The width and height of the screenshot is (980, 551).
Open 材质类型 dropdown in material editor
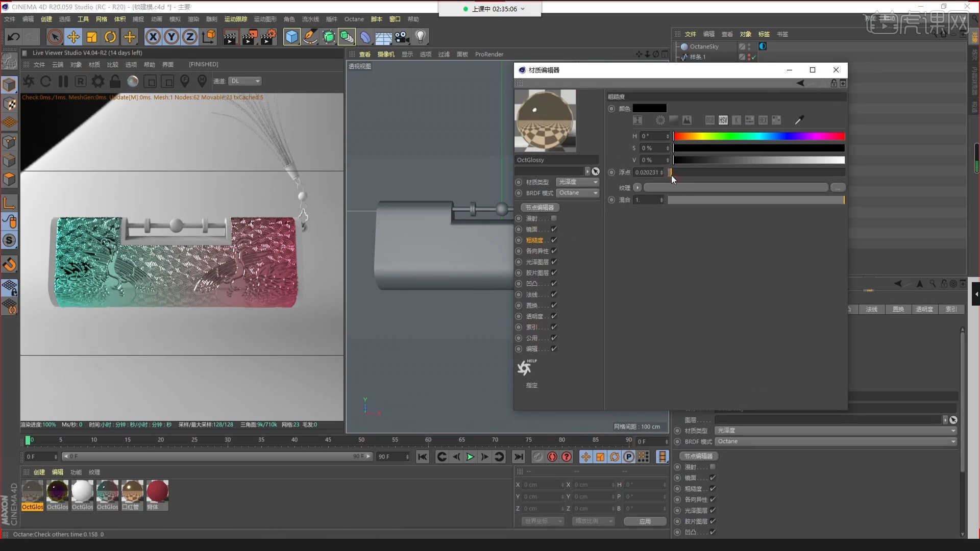click(x=577, y=182)
